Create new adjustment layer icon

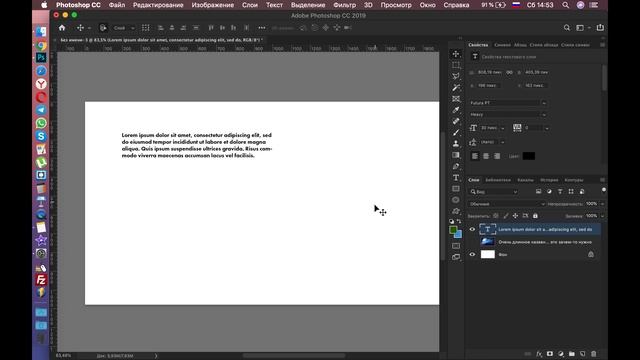click(x=561, y=354)
